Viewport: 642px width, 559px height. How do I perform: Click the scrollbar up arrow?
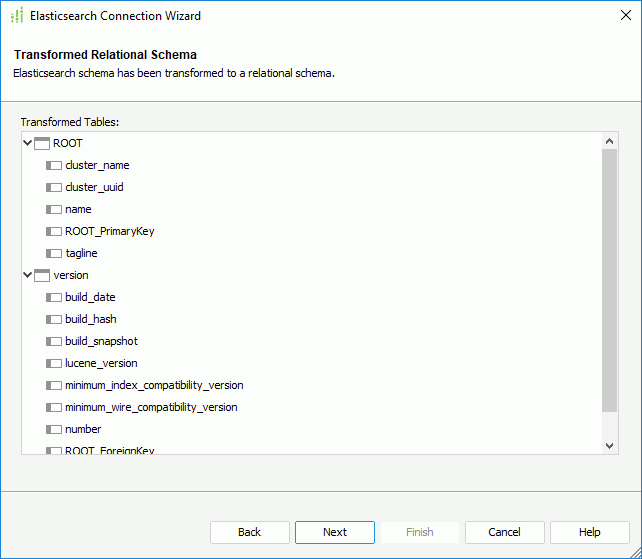pyautogui.click(x=609, y=141)
